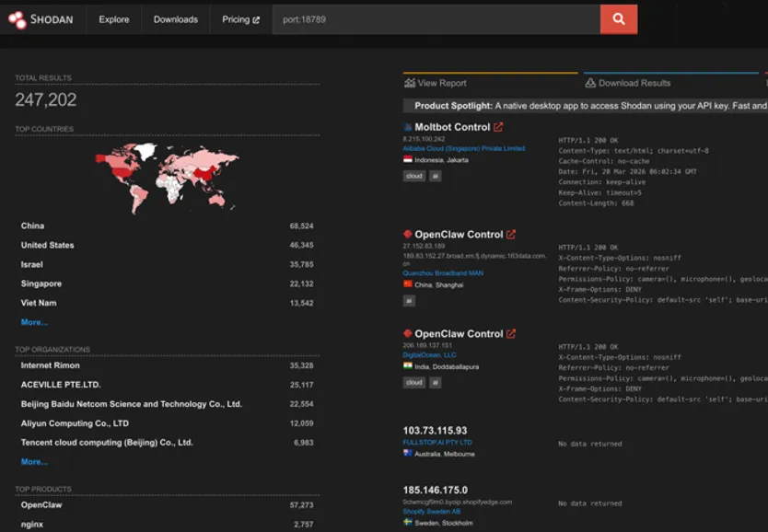Click the Download Results cloud icon
The width and height of the screenshot is (768, 532).
click(590, 83)
